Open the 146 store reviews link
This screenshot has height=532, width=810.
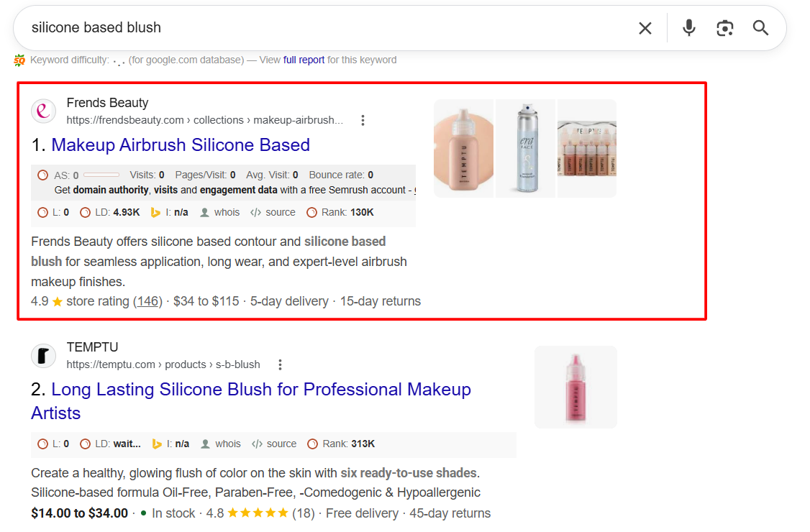[x=147, y=301]
